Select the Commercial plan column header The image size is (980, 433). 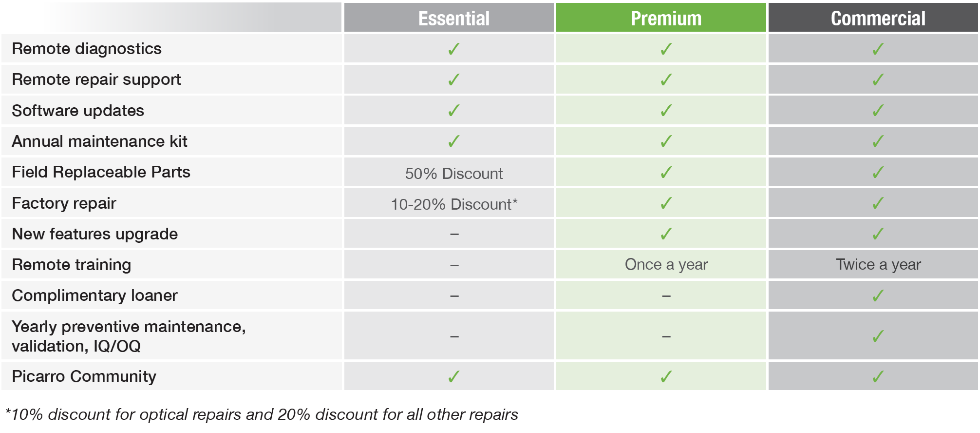[x=878, y=19]
